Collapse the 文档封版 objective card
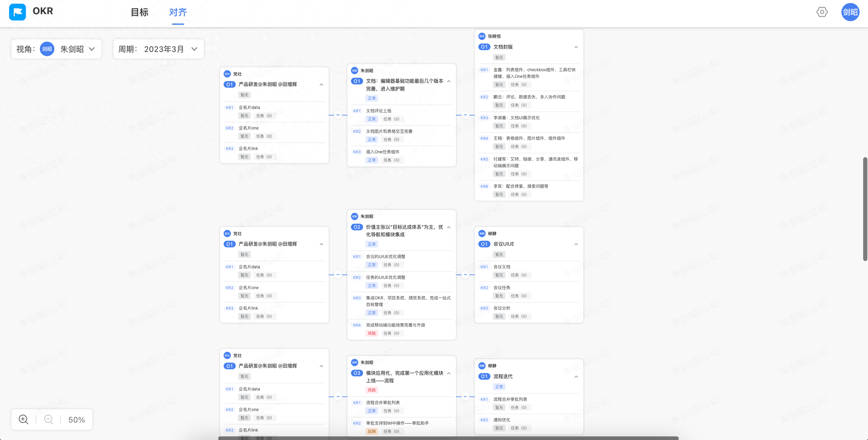The width and height of the screenshot is (868, 440). tap(576, 47)
